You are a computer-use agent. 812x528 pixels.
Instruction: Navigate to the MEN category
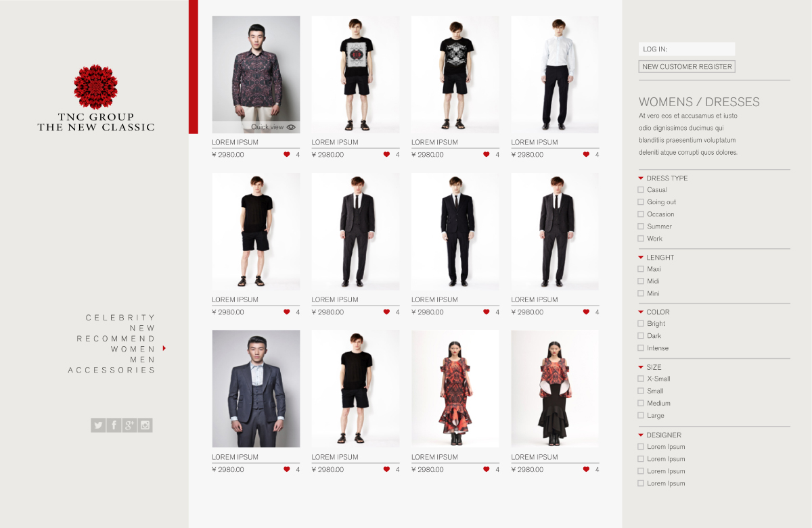point(143,360)
